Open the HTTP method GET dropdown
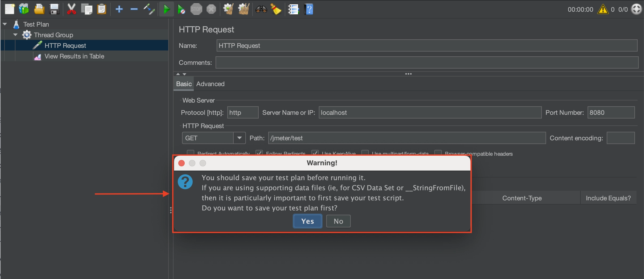This screenshot has width=644, height=279. (240, 138)
